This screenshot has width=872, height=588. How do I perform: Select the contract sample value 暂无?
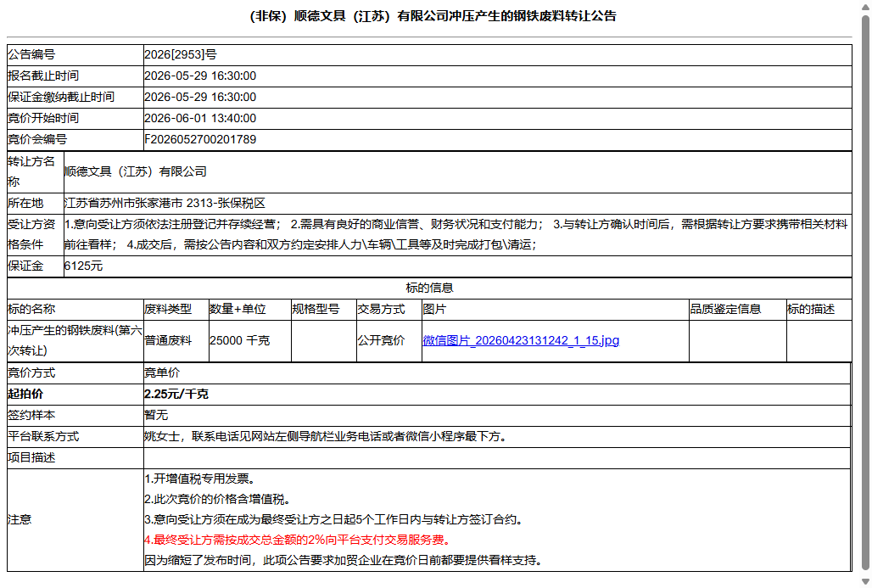[156, 416]
